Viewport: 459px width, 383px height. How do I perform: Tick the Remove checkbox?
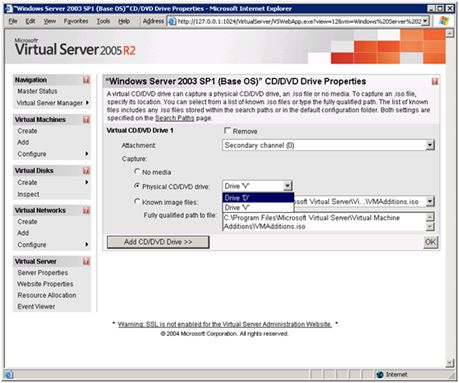[x=227, y=131]
